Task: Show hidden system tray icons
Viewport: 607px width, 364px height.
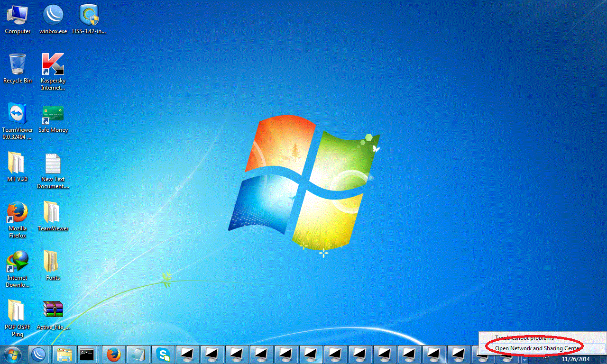Action: pyautogui.click(x=525, y=359)
